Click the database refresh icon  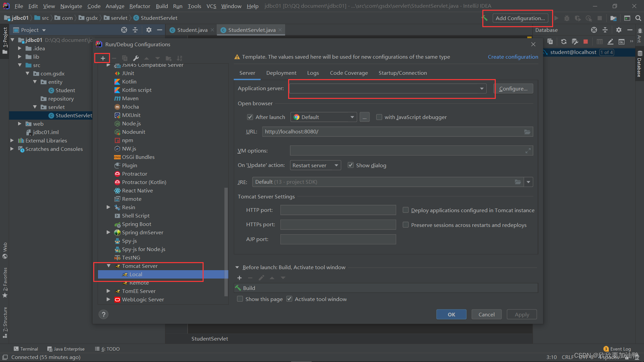coord(563,42)
